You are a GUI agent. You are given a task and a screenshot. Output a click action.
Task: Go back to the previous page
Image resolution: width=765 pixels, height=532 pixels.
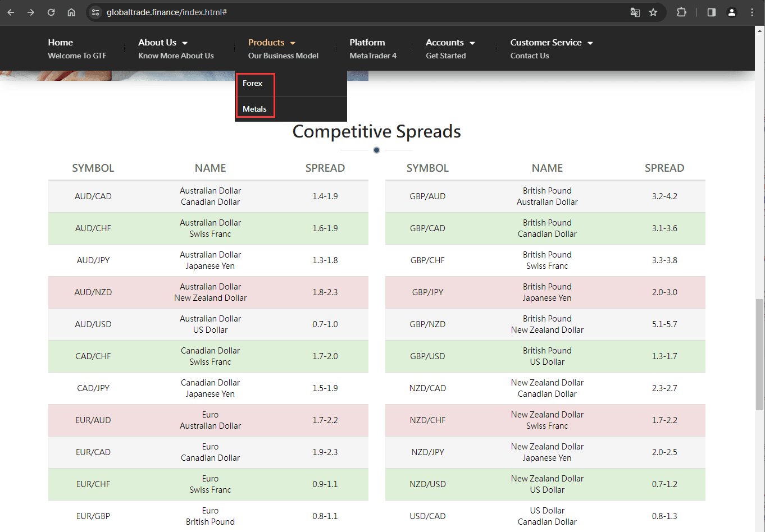tap(11, 12)
